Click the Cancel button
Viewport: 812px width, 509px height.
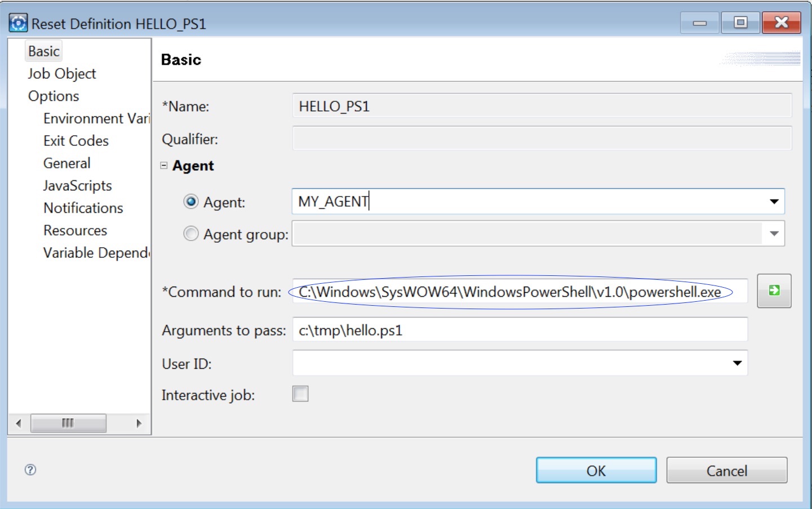(727, 470)
